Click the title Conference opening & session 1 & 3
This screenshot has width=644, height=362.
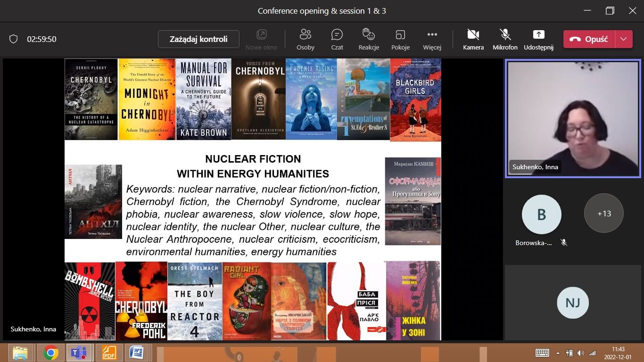[322, 10]
